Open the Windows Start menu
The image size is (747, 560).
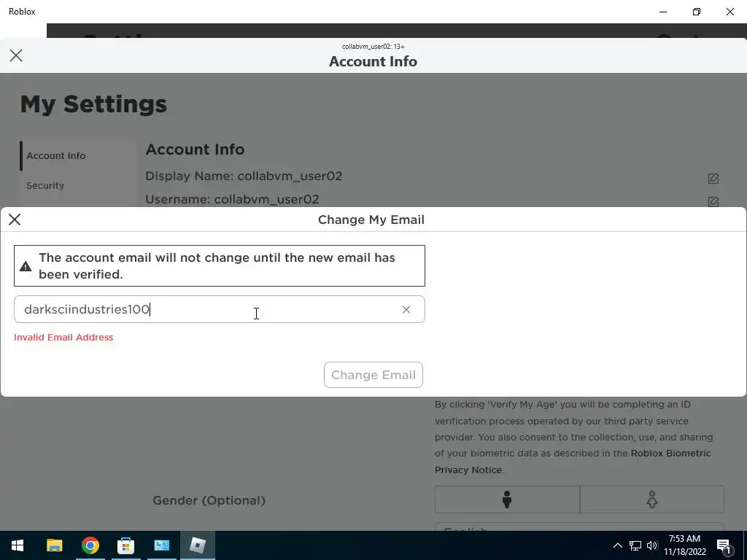coord(18,545)
